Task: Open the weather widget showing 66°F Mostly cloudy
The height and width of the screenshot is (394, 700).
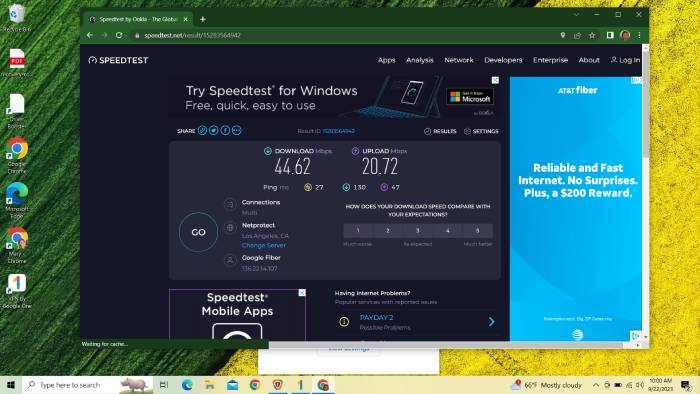Action: click(x=547, y=385)
